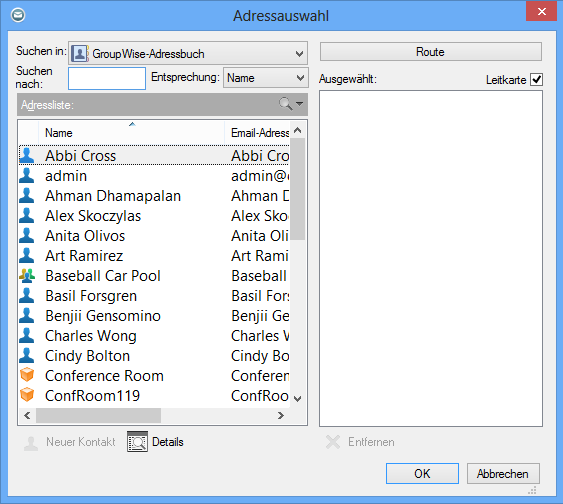Click the horizontal scrollbar right arrow
The height and width of the screenshot is (504, 563).
point(281,415)
